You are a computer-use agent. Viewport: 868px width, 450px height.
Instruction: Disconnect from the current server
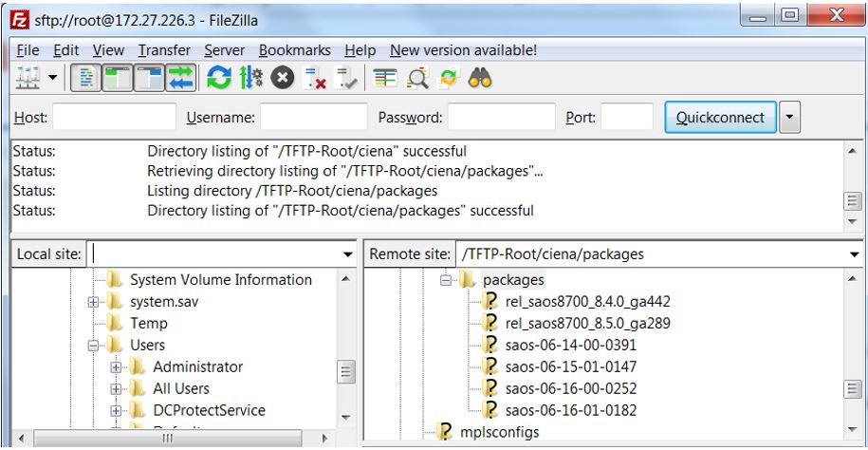click(311, 80)
